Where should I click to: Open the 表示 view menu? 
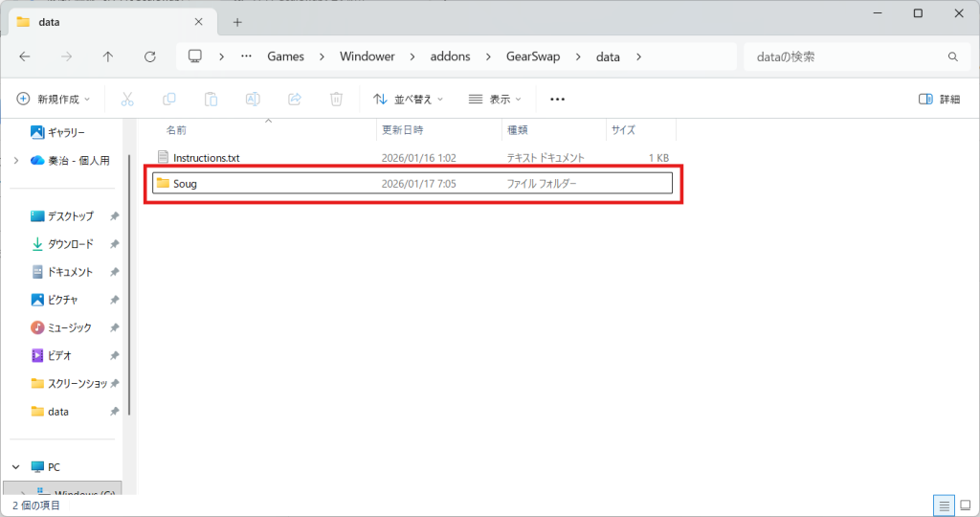point(495,99)
